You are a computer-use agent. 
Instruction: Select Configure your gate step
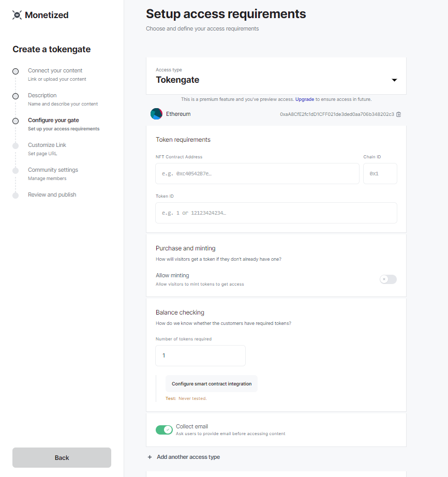tap(64, 124)
